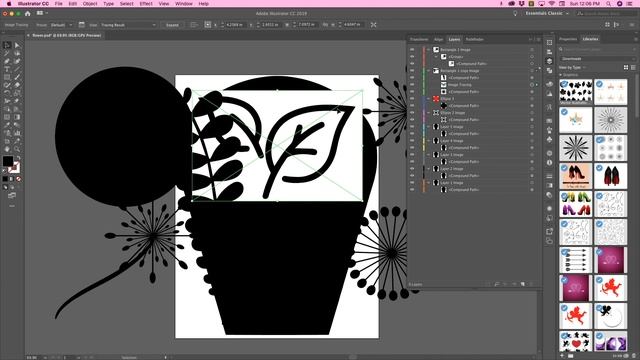Select the Gradient tool
640x360 pixels.
(x=17, y=117)
